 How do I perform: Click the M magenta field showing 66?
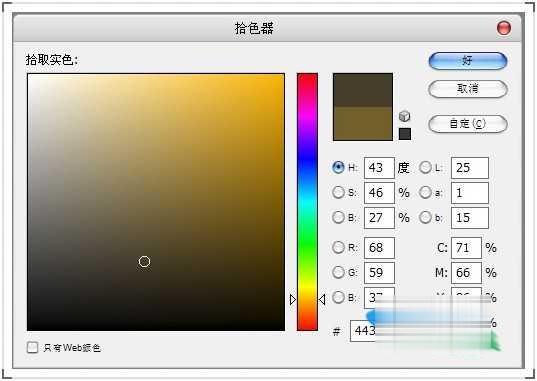pyautogui.click(x=466, y=273)
